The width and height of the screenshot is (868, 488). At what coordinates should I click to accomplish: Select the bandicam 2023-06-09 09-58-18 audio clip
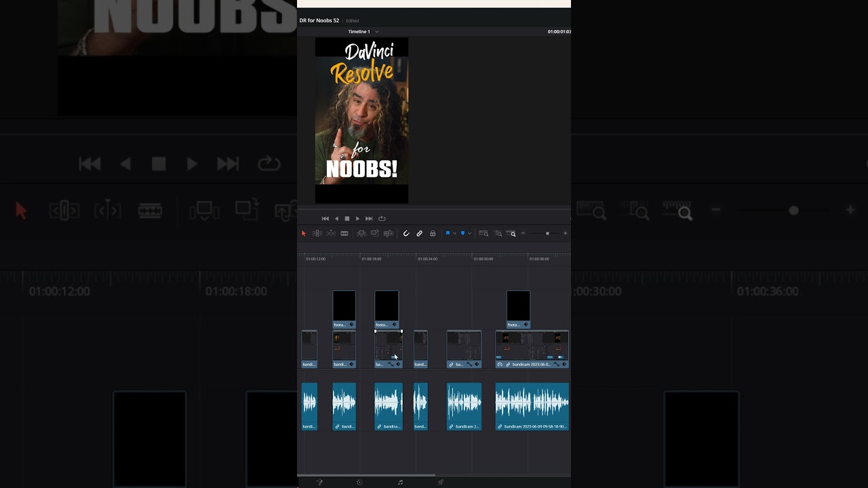coord(532,406)
